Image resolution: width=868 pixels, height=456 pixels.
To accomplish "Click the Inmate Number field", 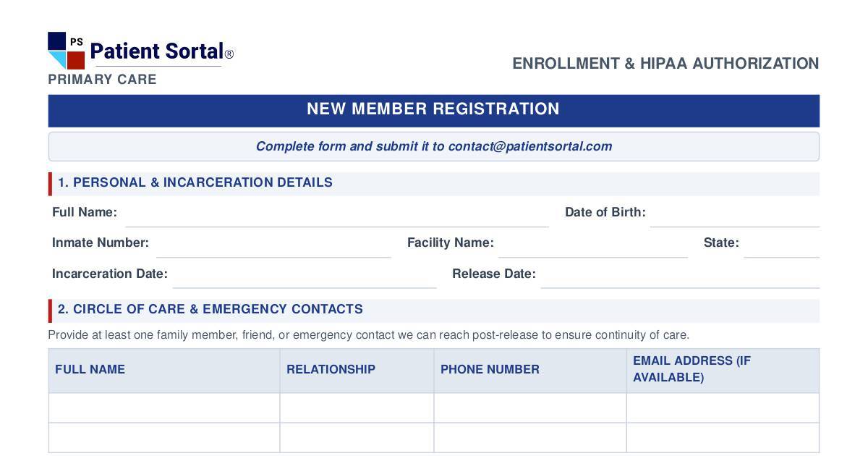I will pyautogui.click(x=273, y=245).
